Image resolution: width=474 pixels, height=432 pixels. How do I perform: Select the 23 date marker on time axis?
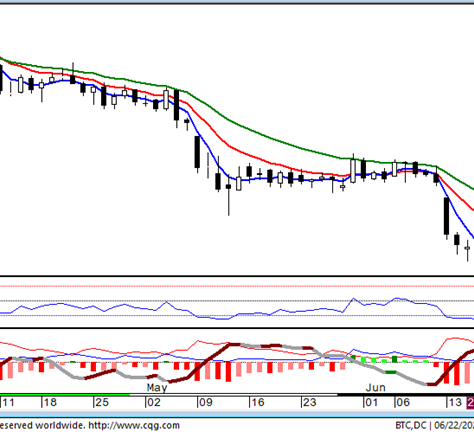pyautogui.click(x=310, y=402)
